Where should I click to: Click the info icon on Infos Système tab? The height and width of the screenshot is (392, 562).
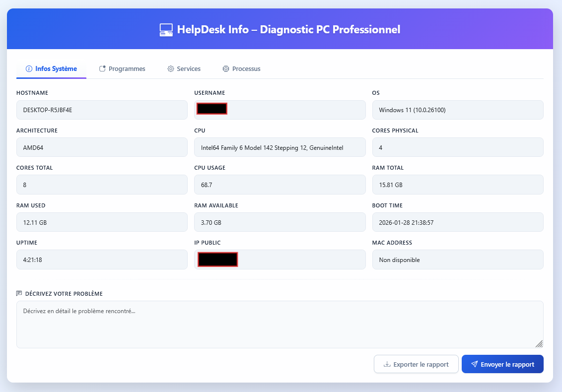point(29,68)
